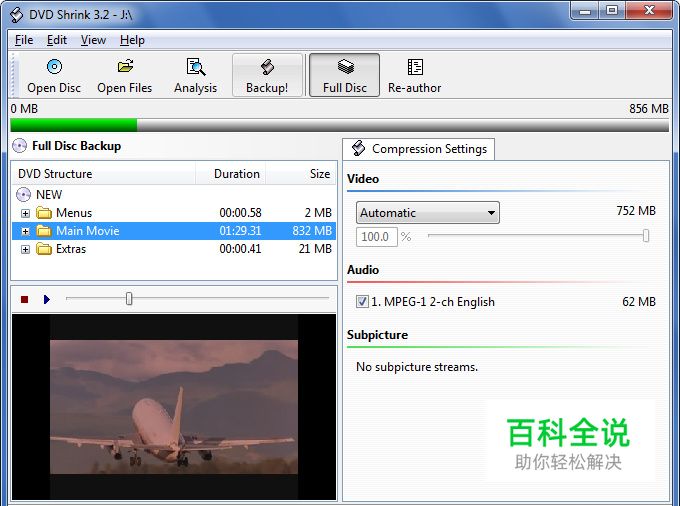This screenshot has height=506, width=680.
Task: Click the No subpicture streams text
Action: click(417, 367)
